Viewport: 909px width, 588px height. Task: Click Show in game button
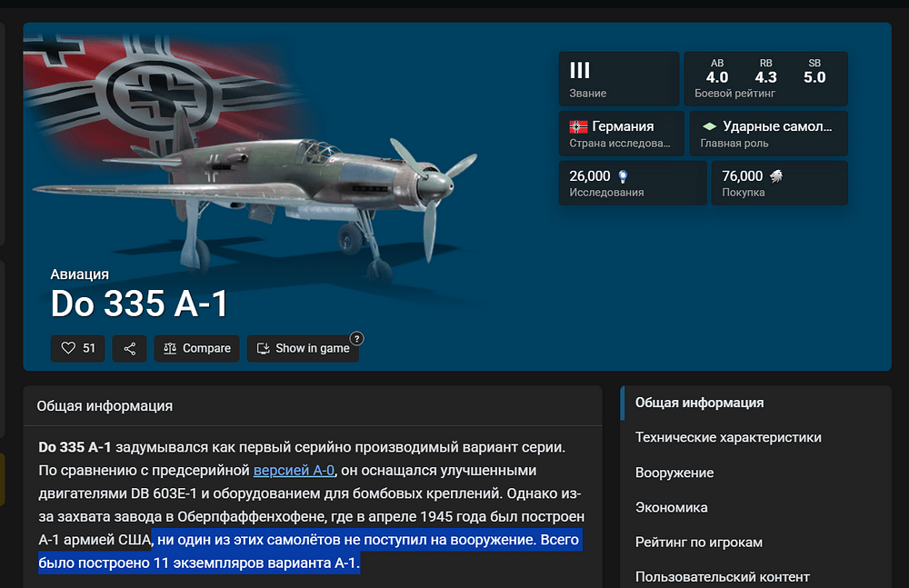304,348
